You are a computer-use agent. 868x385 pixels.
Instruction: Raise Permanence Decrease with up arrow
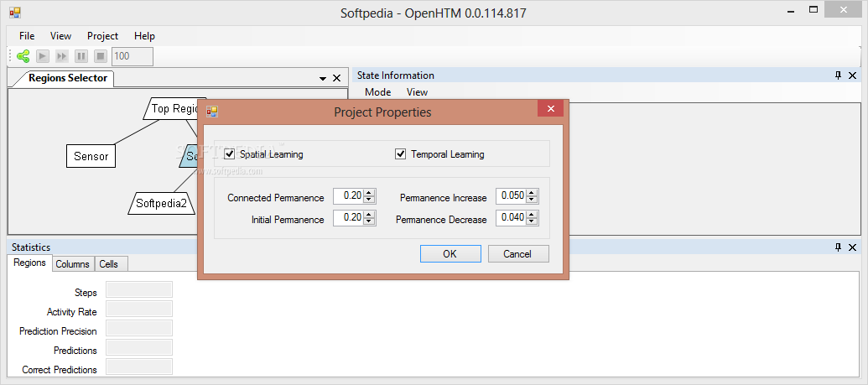pos(532,215)
